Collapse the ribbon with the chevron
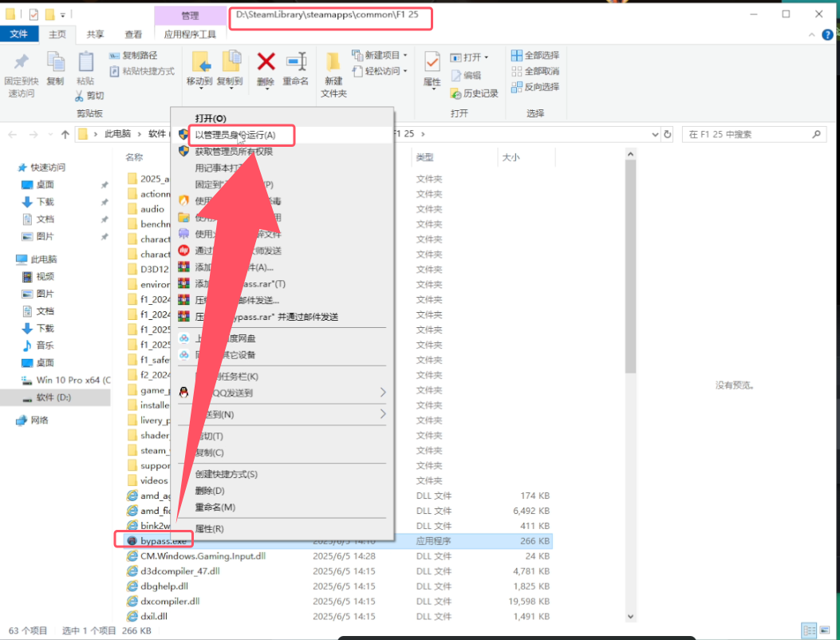The image size is (840, 640). click(x=812, y=35)
